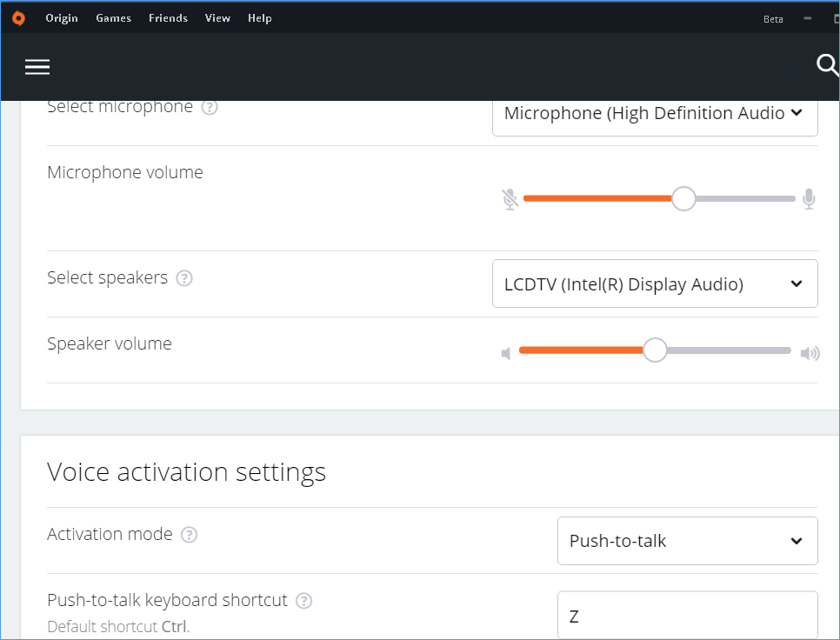
Task: Click the microphone volume slider handle
Action: click(683, 198)
